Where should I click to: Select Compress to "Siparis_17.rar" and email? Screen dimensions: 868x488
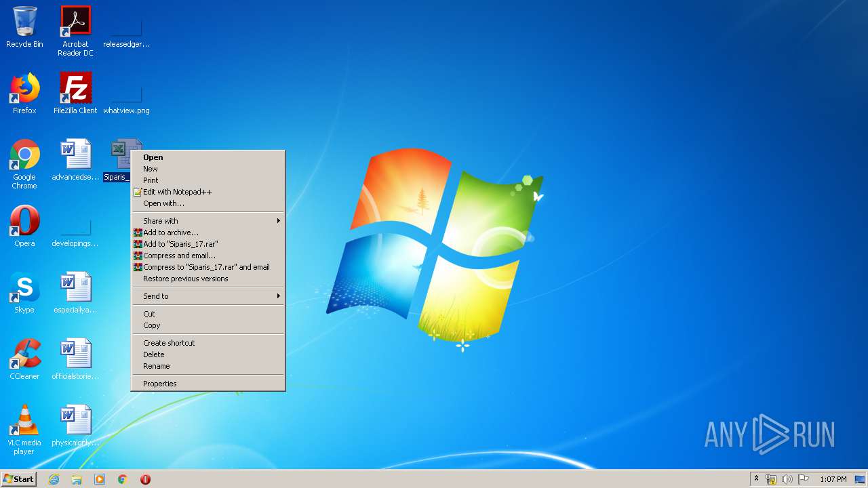pyautogui.click(x=208, y=267)
